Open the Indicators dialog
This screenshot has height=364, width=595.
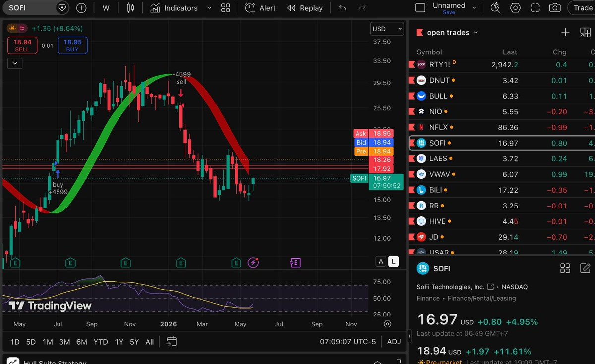pyautogui.click(x=174, y=8)
